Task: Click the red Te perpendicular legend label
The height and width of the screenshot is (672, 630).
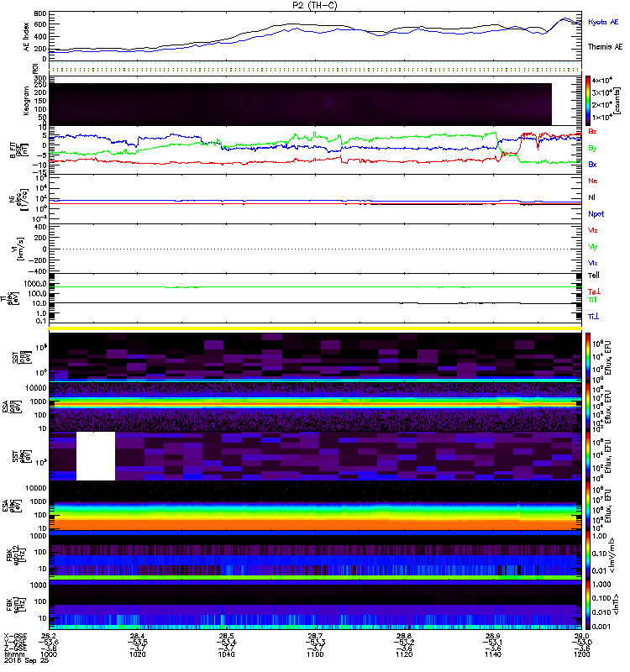Action: [x=594, y=291]
